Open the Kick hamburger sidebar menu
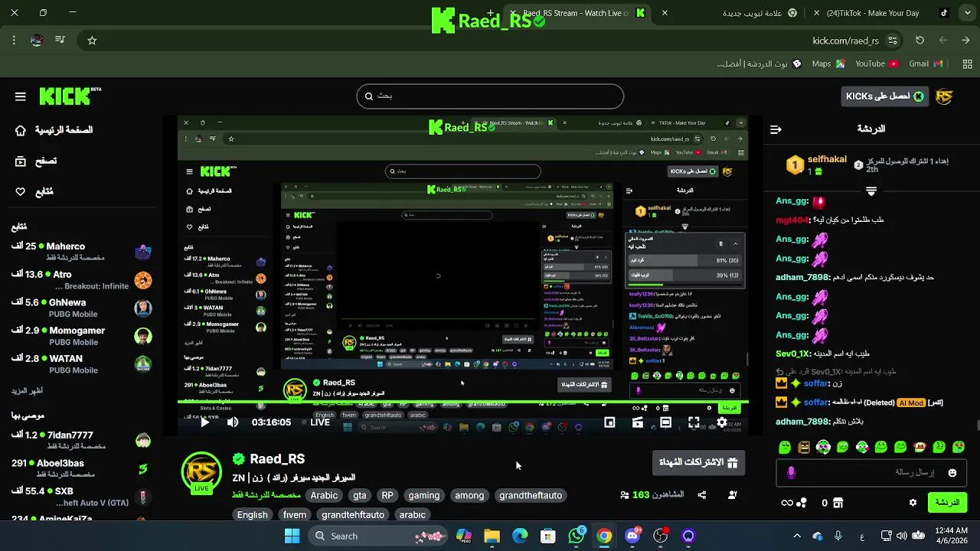The width and height of the screenshot is (980, 551). [21, 96]
